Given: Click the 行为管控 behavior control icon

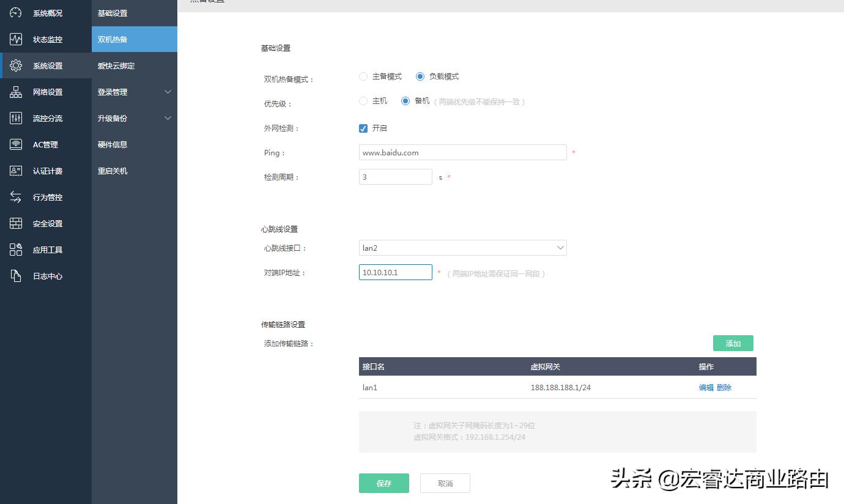Looking at the screenshot, I should click(x=16, y=197).
